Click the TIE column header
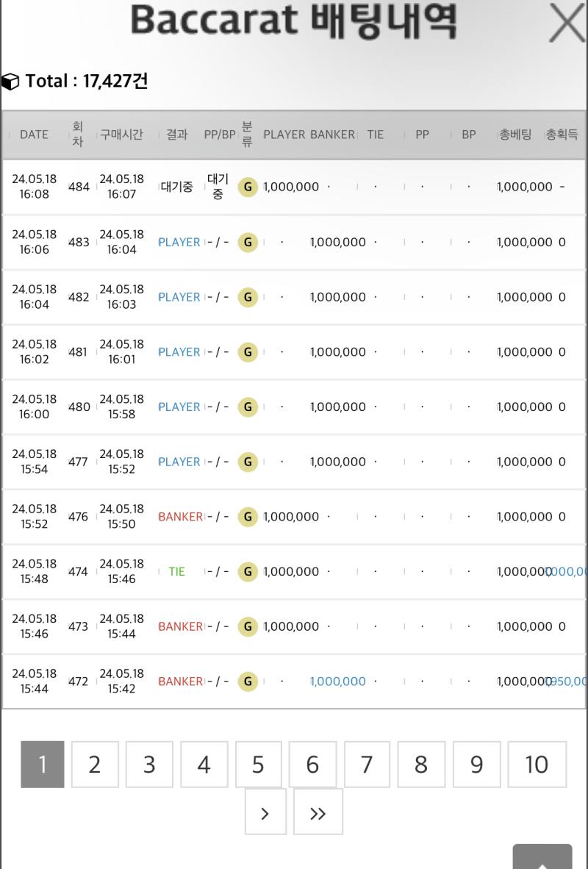The height and width of the screenshot is (869, 588). point(375,135)
